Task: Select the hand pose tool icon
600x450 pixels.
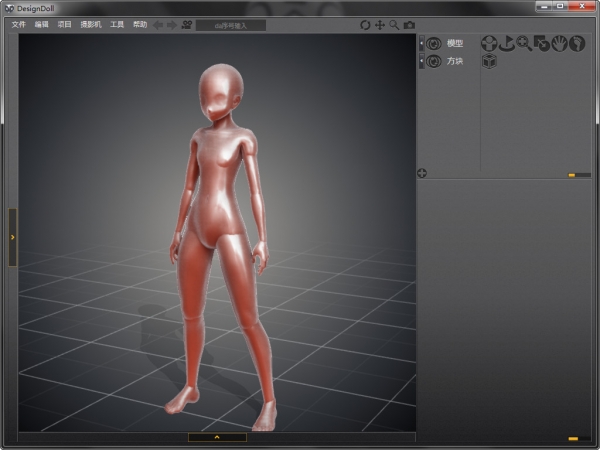Action: pos(559,43)
